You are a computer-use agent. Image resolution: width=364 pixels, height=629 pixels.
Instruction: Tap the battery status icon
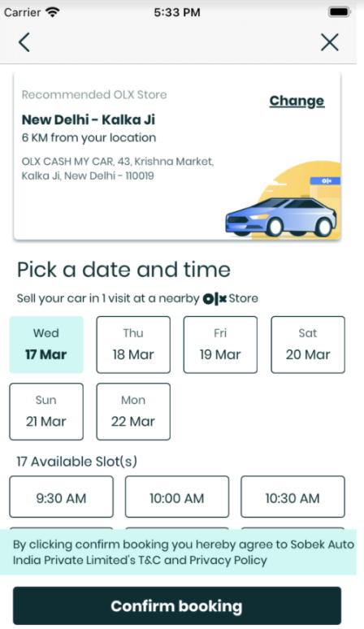coord(340,12)
